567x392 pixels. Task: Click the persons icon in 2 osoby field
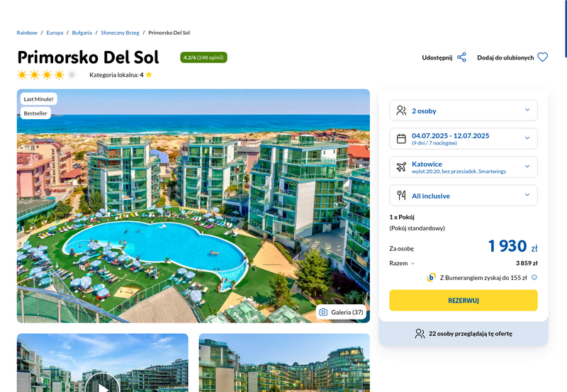pyautogui.click(x=401, y=111)
